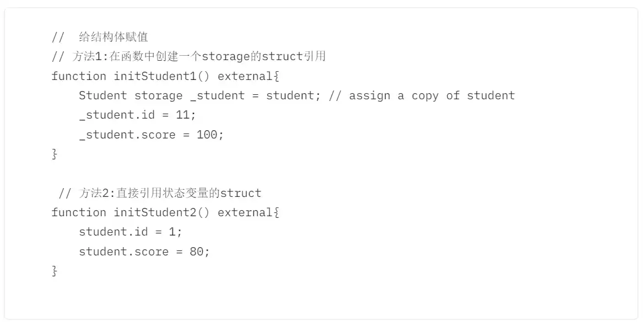Click the closing brace of initStudent2
This screenshot has height=326, width=644.
[x=55, y=271]
